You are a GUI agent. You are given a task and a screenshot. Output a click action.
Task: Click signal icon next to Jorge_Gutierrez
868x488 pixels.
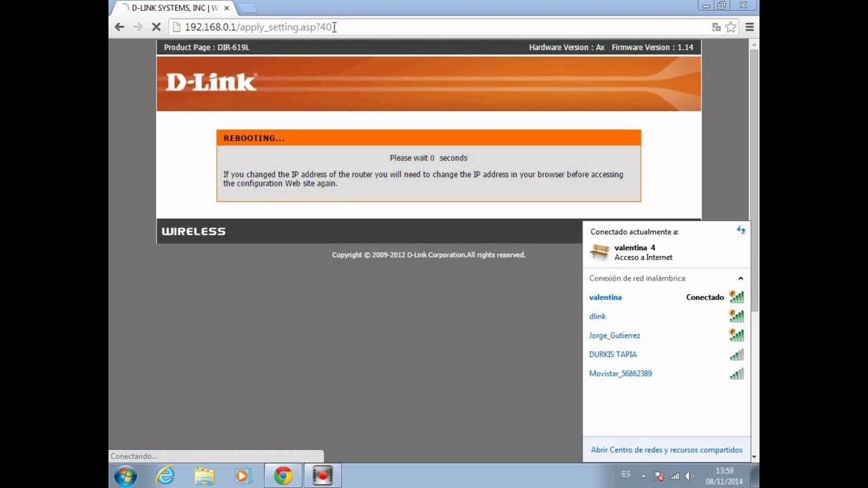(736, 335)
